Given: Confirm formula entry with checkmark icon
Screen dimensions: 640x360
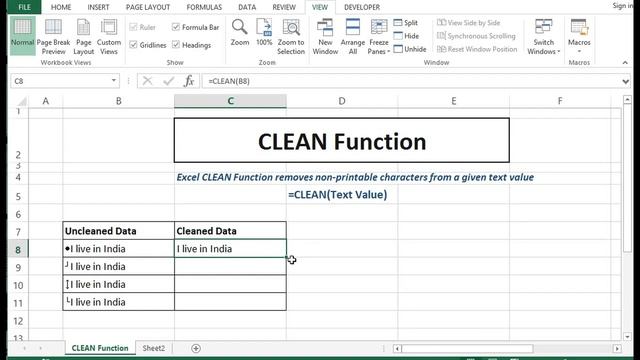Looking at the screenshot, I should (168, 81).
